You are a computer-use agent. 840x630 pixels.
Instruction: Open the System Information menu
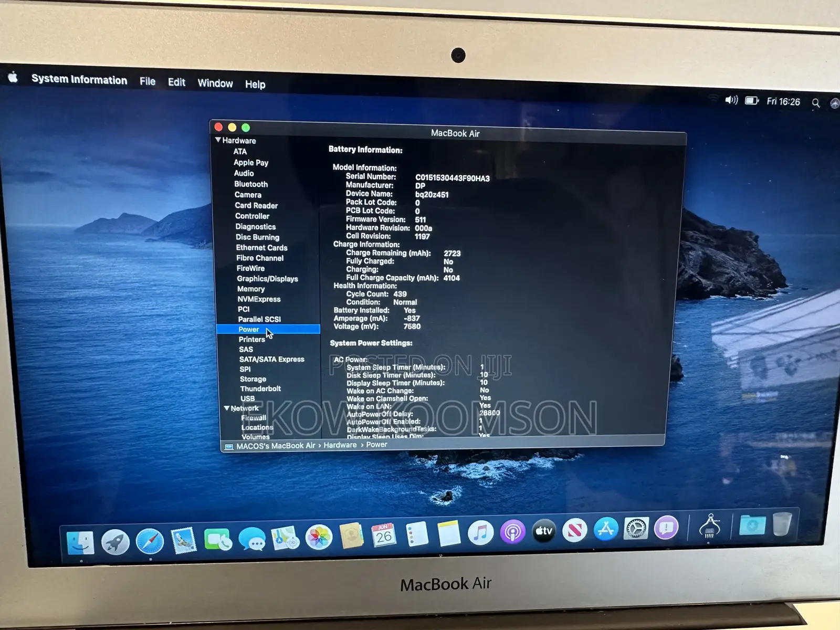[79, 79]
